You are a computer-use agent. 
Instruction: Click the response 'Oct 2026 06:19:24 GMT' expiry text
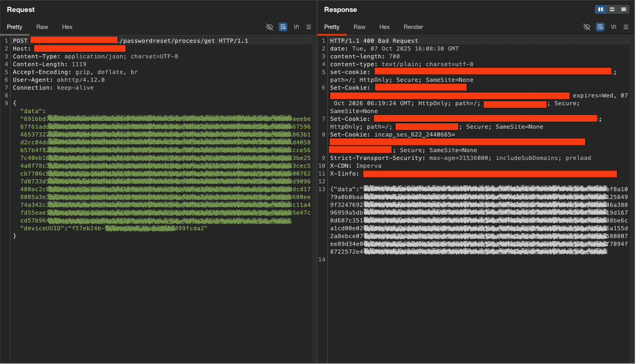(374, 103)
